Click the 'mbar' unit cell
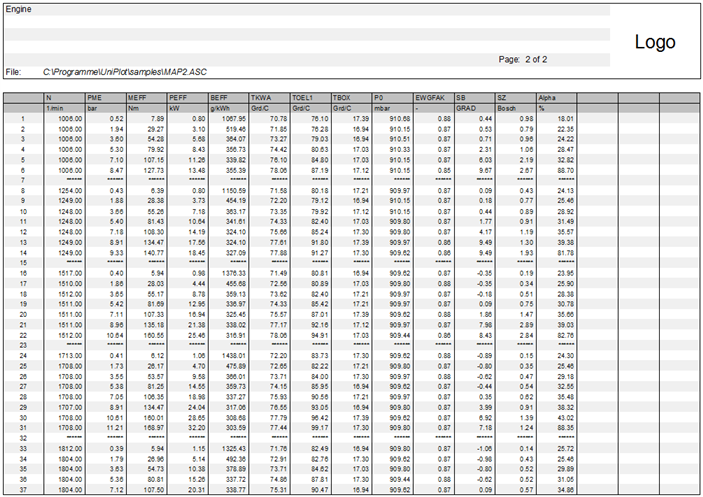 click(393, 108)
